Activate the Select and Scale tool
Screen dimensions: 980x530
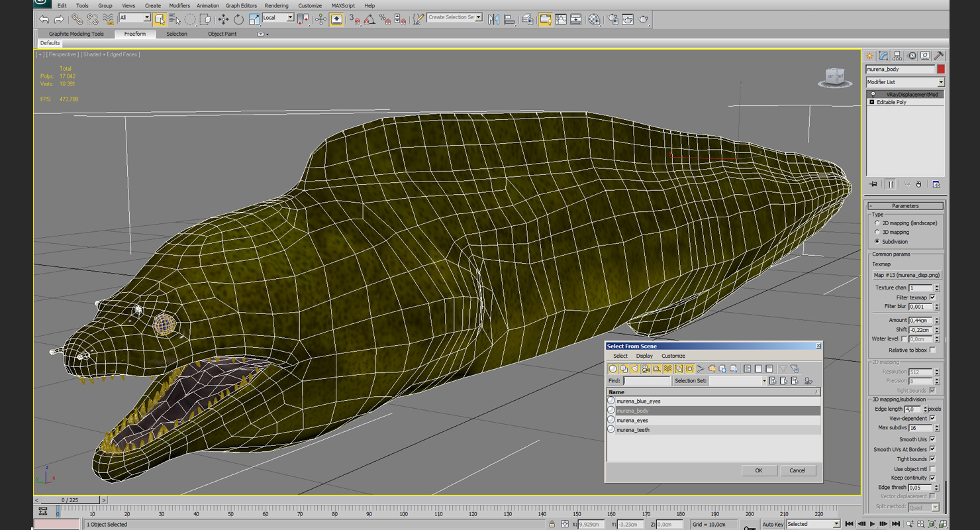click(254, 19)
